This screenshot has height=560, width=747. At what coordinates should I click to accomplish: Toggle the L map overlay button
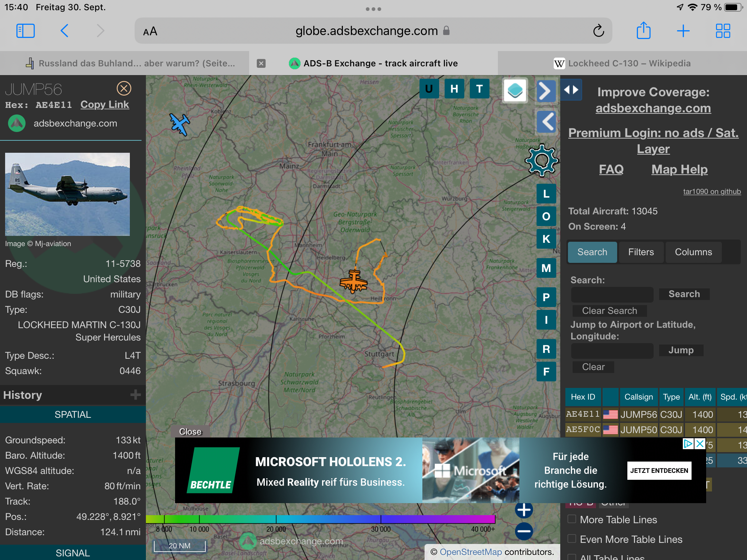point(546,194)
